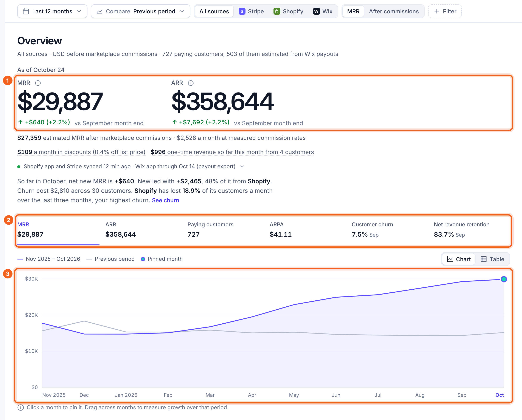Pin the Jun month on chart axis
The width and height of the screenshot is (522, 420).
336,395
